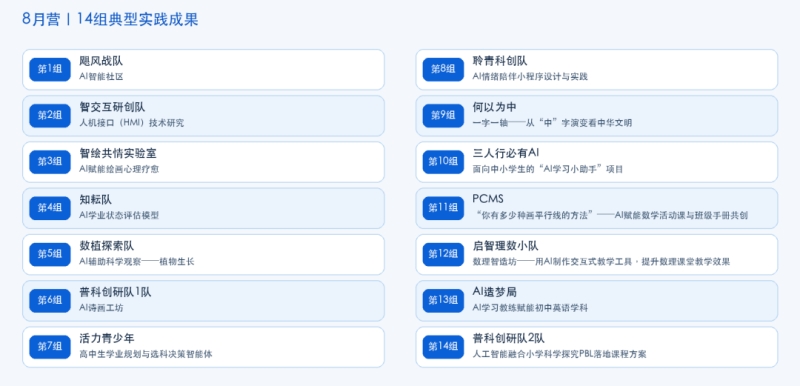
Task: Select team name 智交互研创队
Action: coord(112,108)
